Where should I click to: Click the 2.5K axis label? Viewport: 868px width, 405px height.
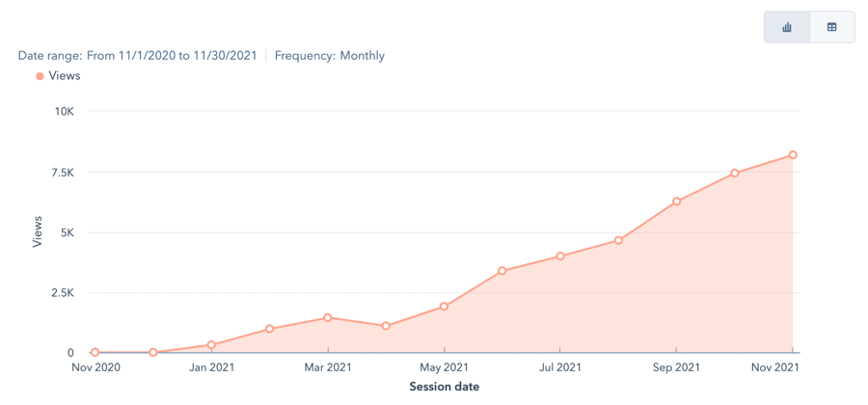click(62, 293)
